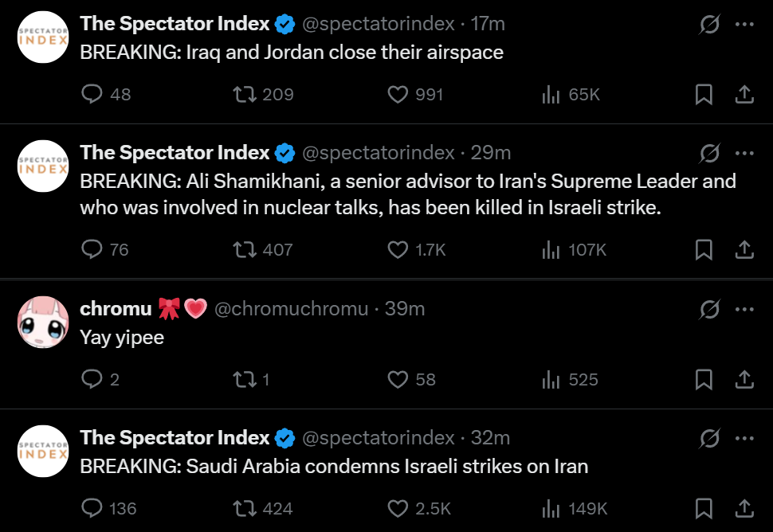Share the Iraq and Jordan airspace tweet
The image size is (773, 532).
(744, 95)
